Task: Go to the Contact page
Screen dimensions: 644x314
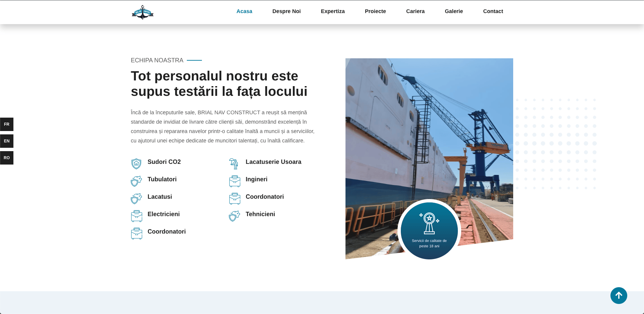Action: [493, 11]
